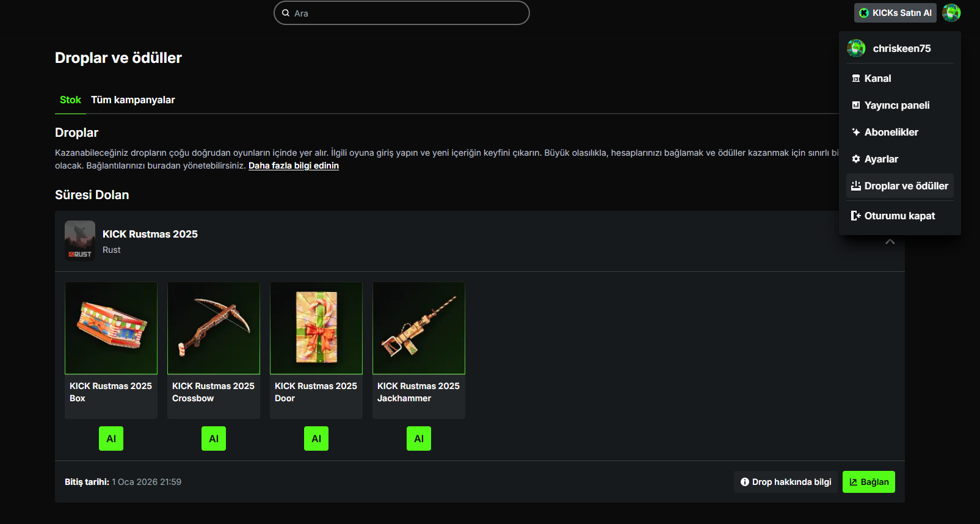Click the Rust game name label
Viewport: 980px width, 524px height.
point(112,250)
